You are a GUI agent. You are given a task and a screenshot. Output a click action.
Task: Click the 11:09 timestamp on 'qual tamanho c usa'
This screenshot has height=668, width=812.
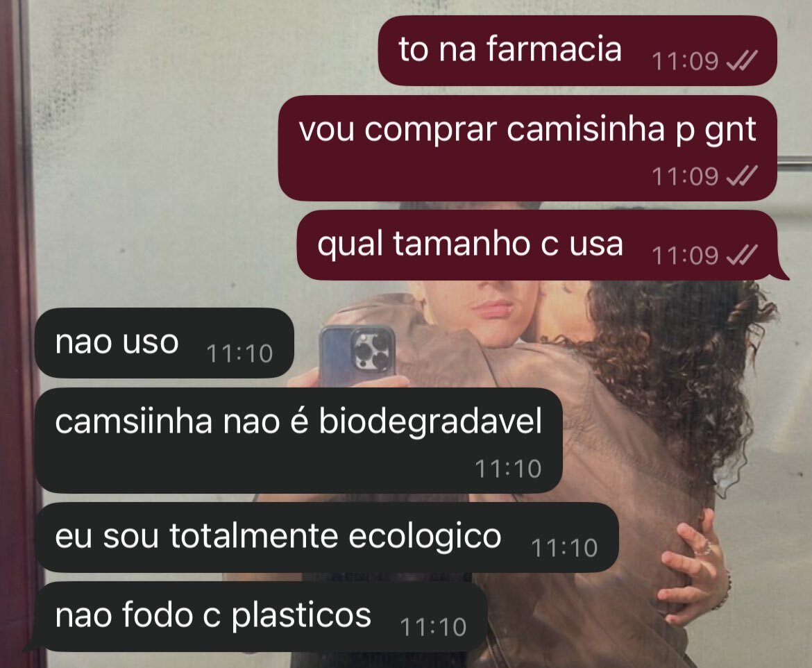tap(685, 255)
